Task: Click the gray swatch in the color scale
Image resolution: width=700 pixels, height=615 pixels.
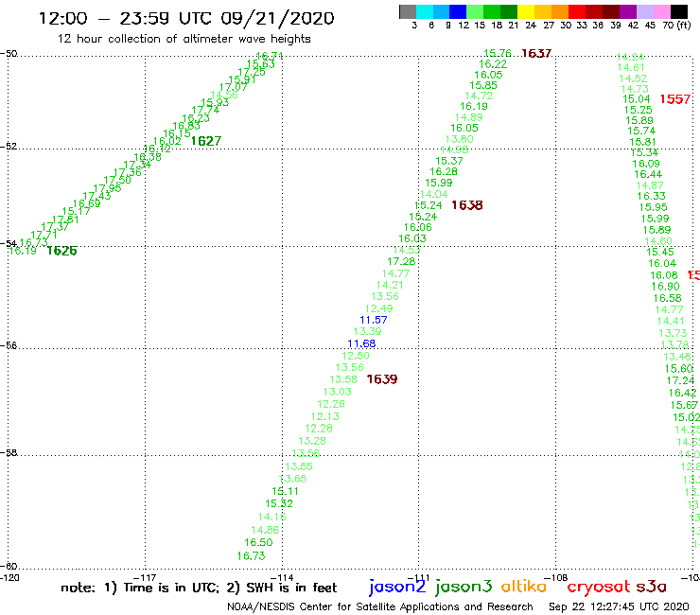Action: pyautogui.click(x=408, y=11)
